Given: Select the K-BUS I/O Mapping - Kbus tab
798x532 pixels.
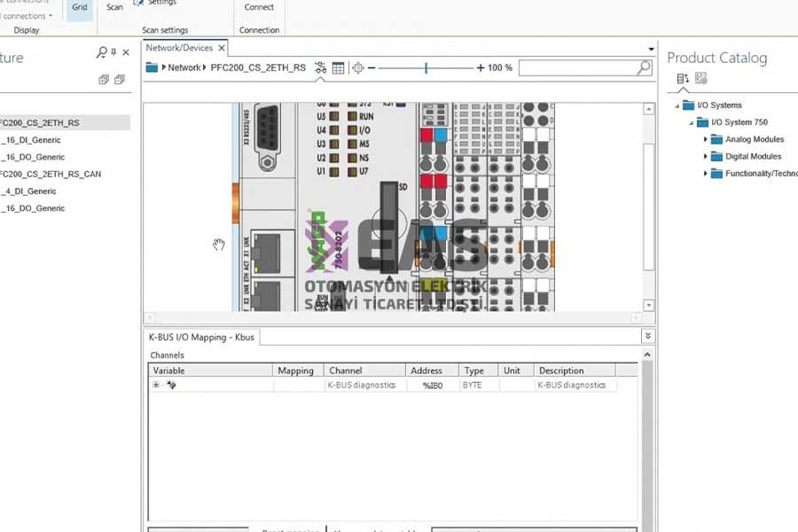Looking at the screenshot, I should tap(201, 337).
